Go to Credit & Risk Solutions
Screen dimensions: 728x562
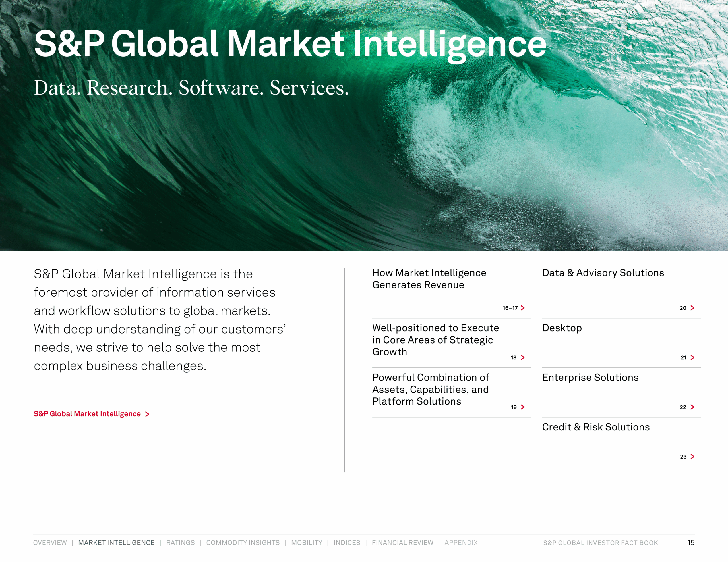pos(596,427)
